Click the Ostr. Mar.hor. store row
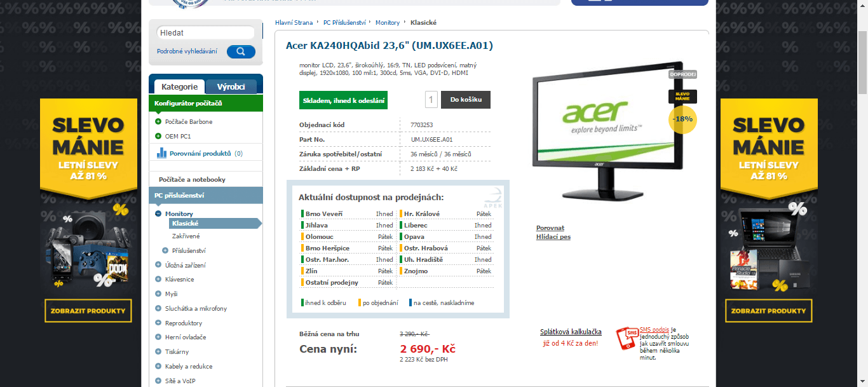This screenshot has width=868, height=387. [347, 259]
